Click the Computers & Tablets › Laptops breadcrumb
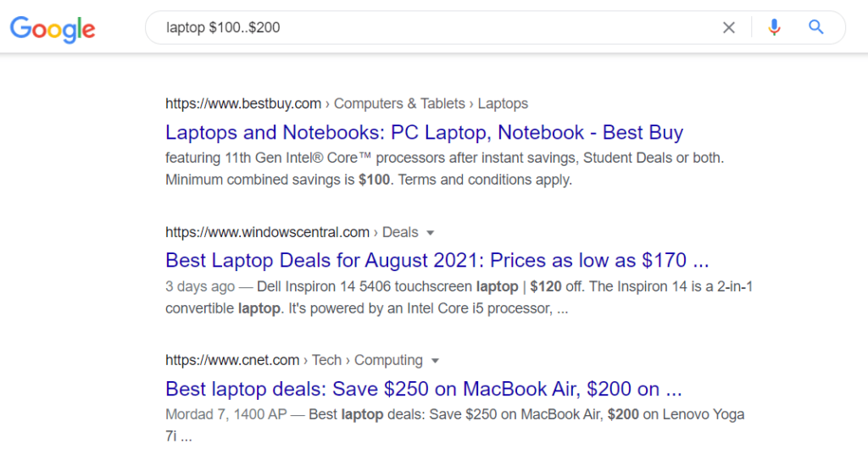868x471 pixels. point(431,104)
